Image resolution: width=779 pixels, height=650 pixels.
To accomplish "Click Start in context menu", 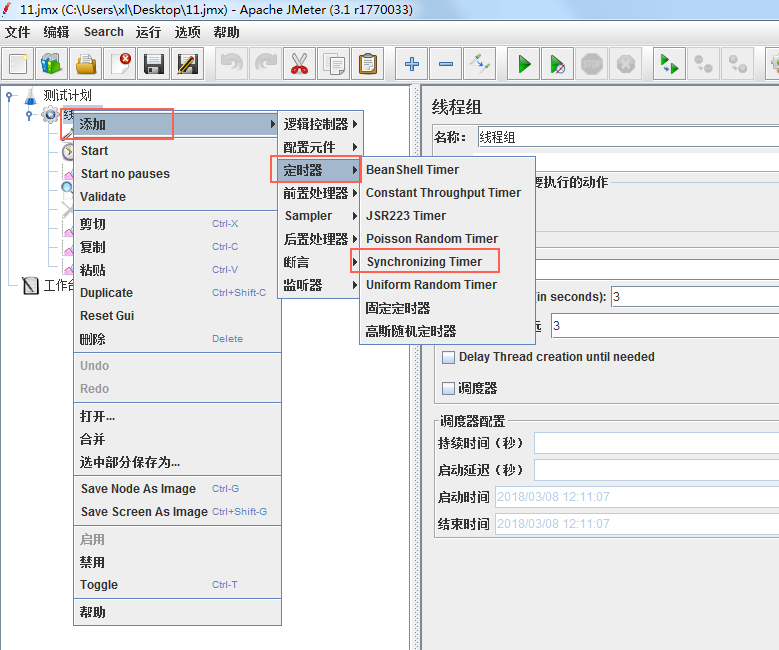I will click(x=177, y=151).
